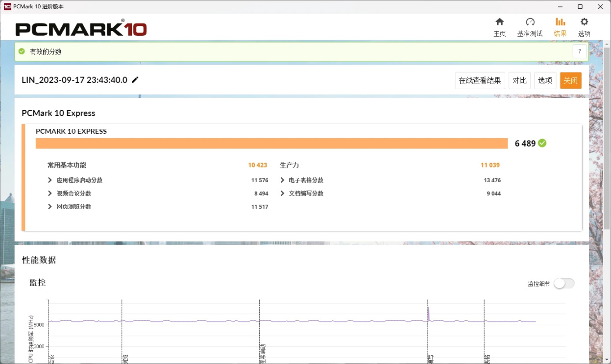Select the 结果 results bar-chart icon

pyautogui.click(x=560, y=22)
